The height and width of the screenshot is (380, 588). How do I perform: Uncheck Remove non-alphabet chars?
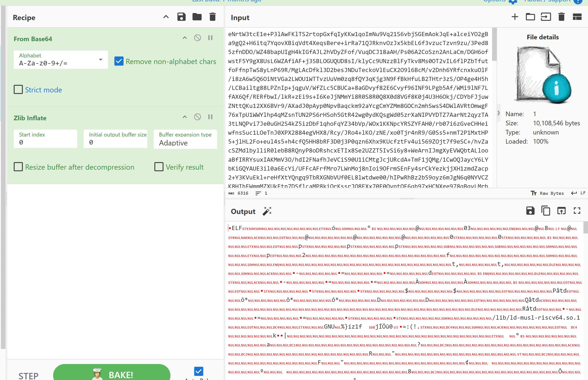[119, 61]
